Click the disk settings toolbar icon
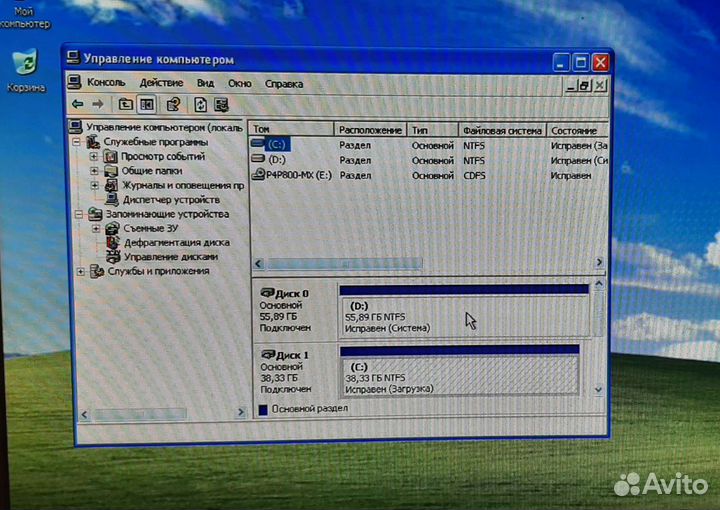The width and height of the screenshot is (720, 510). pyautogui.click(x=221, y=105)
